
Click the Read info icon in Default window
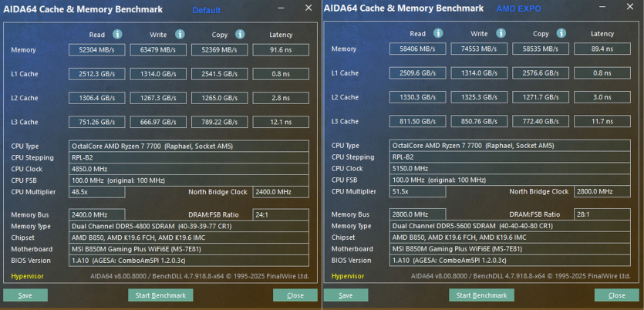click(x=117, y=35)
